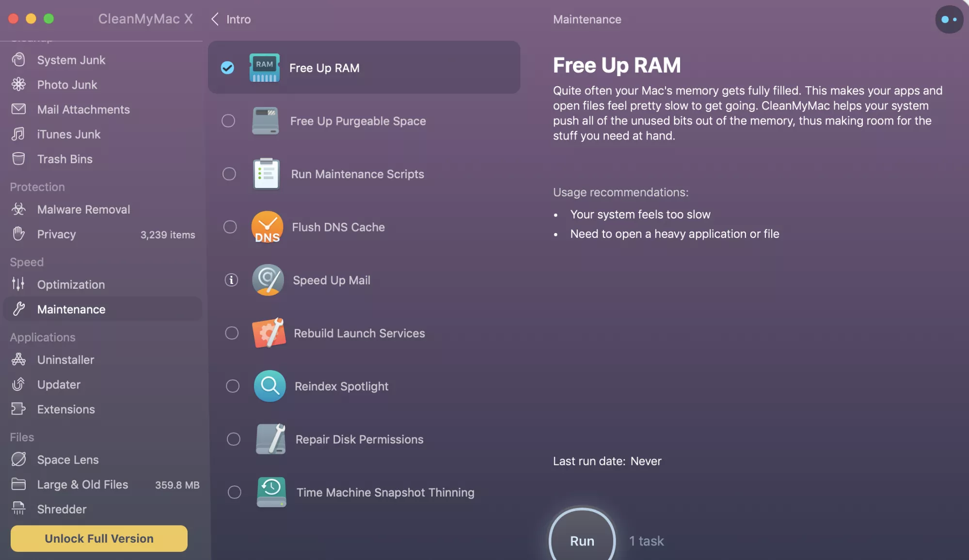Open Malware Removal module
This screenshot has height=560, width=969.
(103, 209)
